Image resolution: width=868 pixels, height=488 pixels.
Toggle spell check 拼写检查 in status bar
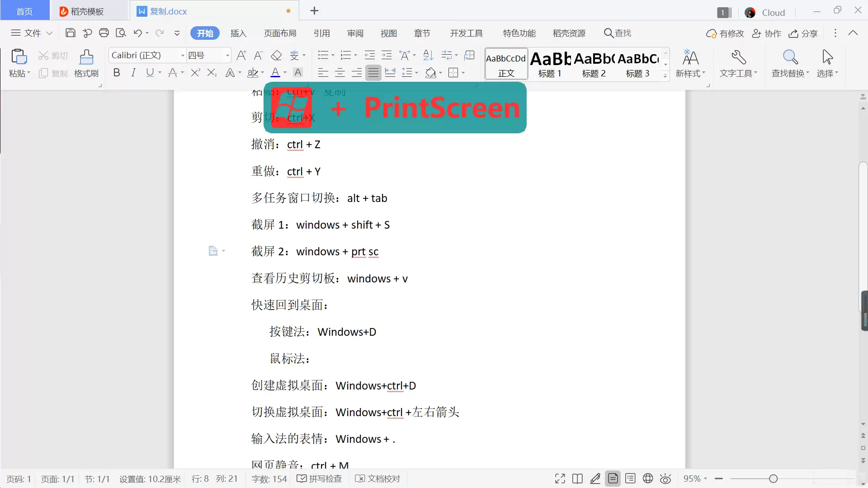pyautogui.click(x=320, y=479)
